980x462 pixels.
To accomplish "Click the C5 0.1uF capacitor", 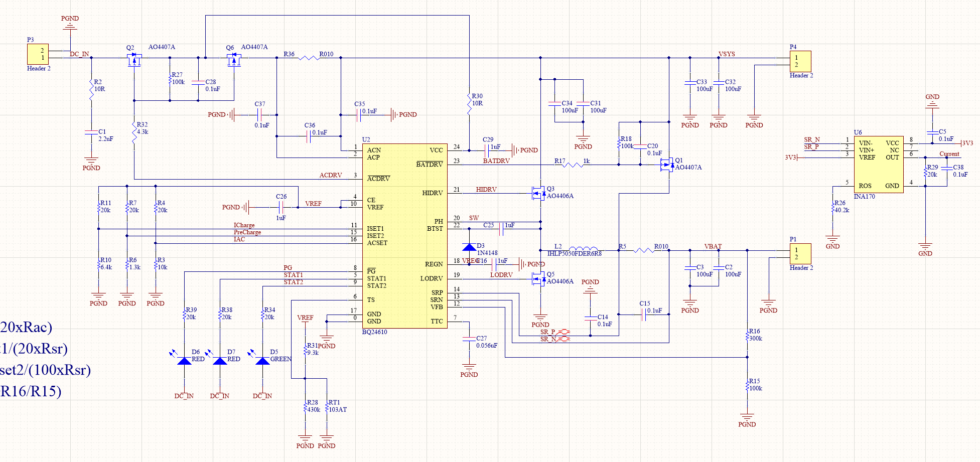I will 932,132.
